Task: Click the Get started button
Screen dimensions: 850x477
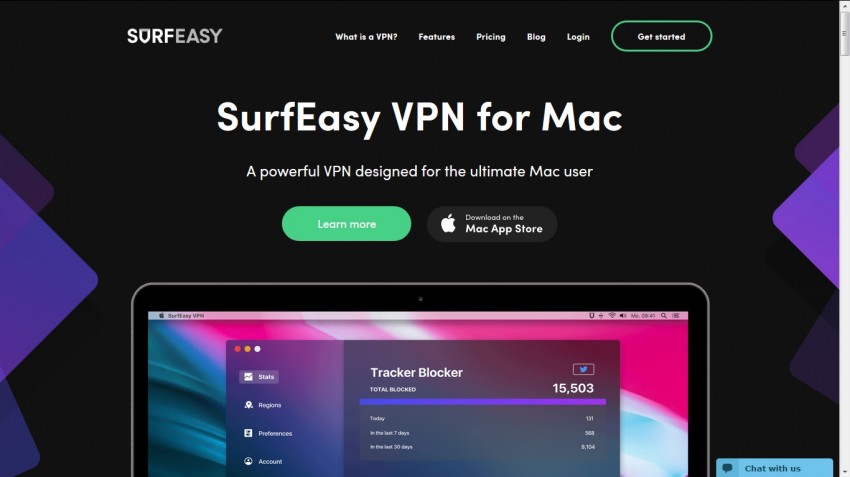Action: coord(661,36)
